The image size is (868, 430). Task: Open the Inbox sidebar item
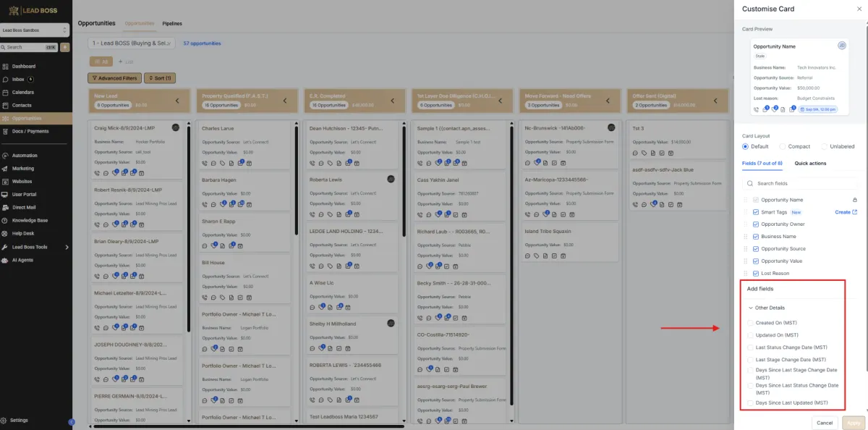point(18,79)
